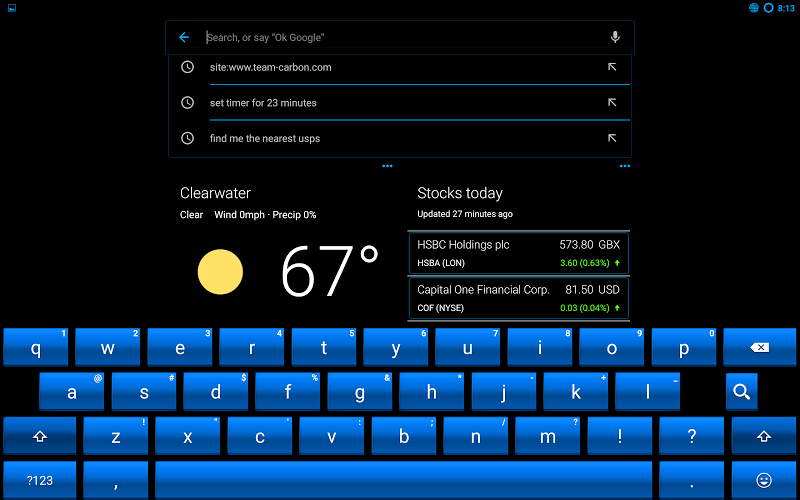Tap the s key

coord(144,392)
